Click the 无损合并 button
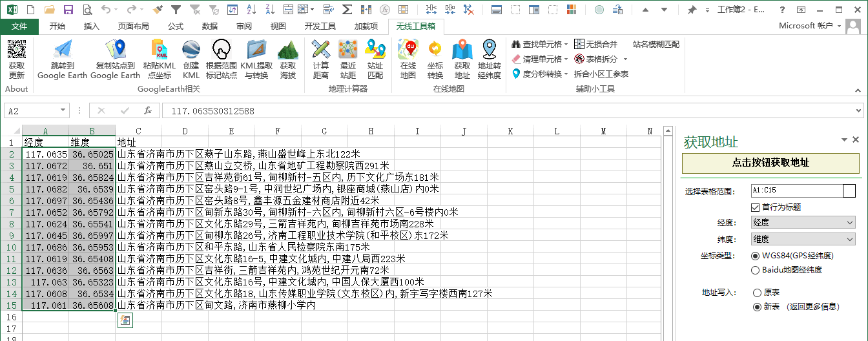868x341 pixels. click(x=595, y=45)
